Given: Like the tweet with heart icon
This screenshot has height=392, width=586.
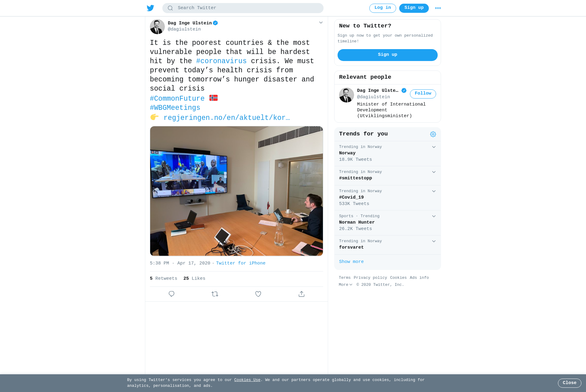Looking at the screenshot, I should [x=258, y=294].
